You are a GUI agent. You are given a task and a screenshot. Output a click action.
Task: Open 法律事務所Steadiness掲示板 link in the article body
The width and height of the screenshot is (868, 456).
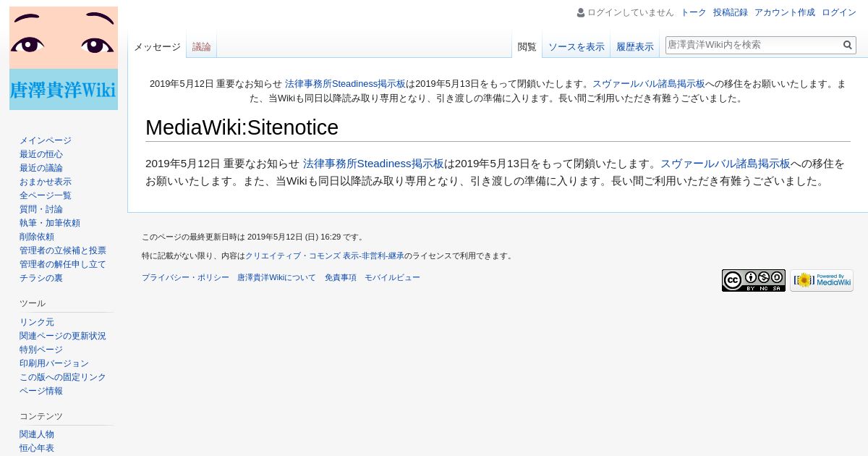(373, 164)
